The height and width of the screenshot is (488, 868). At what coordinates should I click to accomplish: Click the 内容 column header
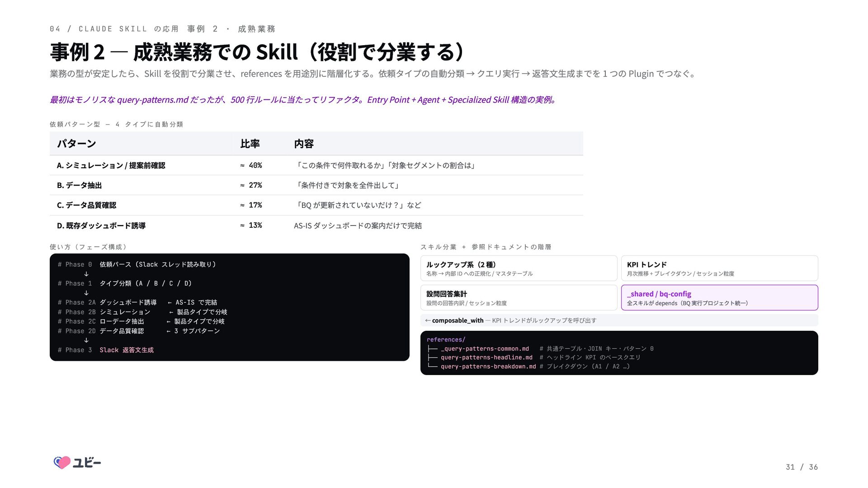point(304,144)
